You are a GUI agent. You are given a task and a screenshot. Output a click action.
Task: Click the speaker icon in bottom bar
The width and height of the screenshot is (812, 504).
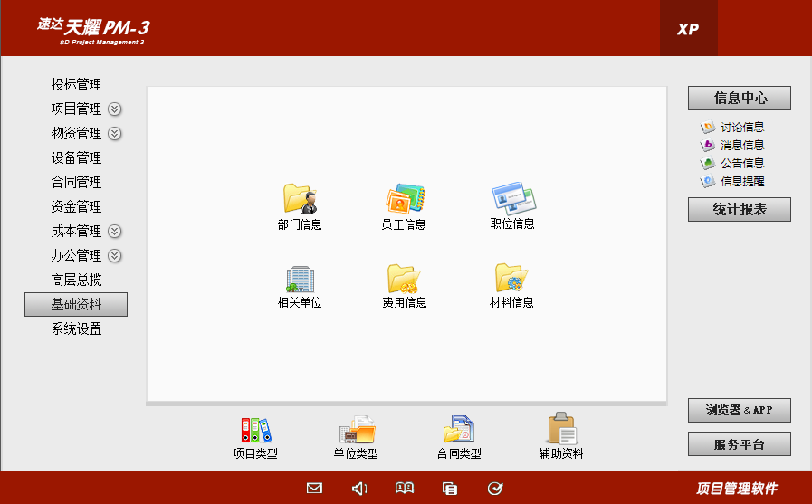[x=359, y=489]
